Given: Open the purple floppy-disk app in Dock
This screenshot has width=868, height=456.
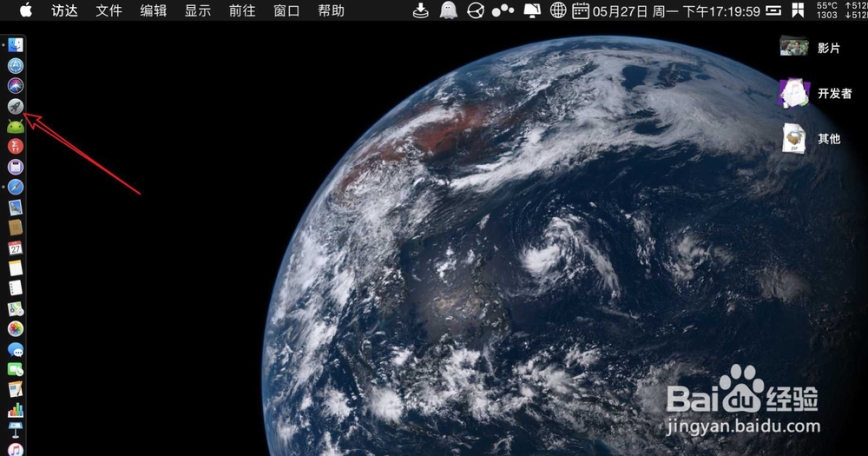Looking at the screenshot, I should point(16,167).
